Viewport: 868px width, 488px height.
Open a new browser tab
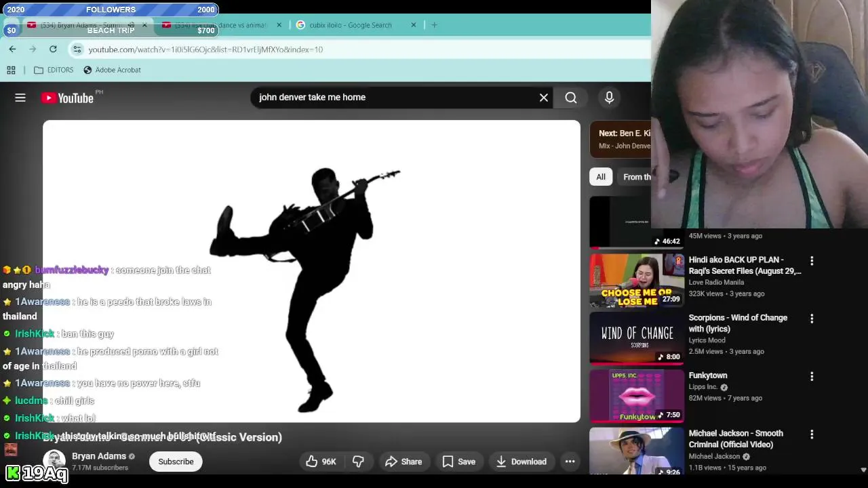[434, 25]
